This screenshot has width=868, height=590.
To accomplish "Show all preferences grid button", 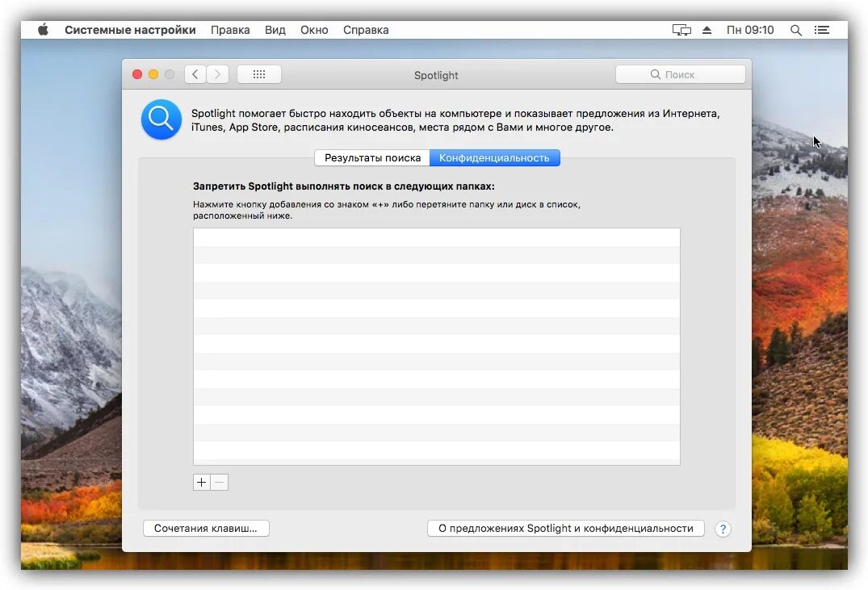I will pos(259,74).
